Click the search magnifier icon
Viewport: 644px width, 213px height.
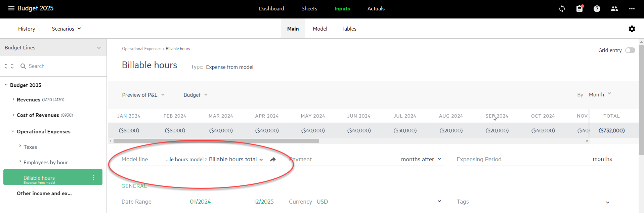tap(23, 66)
